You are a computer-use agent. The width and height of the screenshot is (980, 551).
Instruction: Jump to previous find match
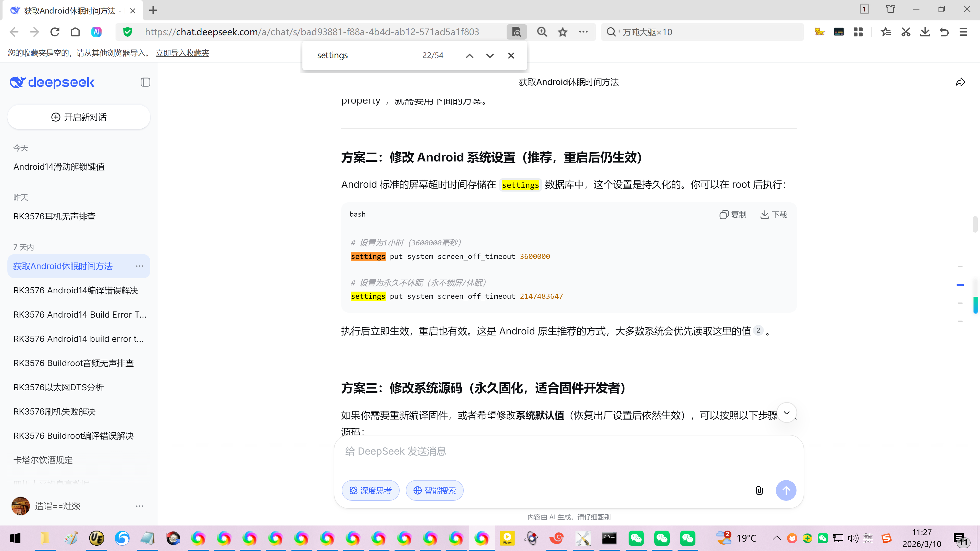(x=470, y=56)
